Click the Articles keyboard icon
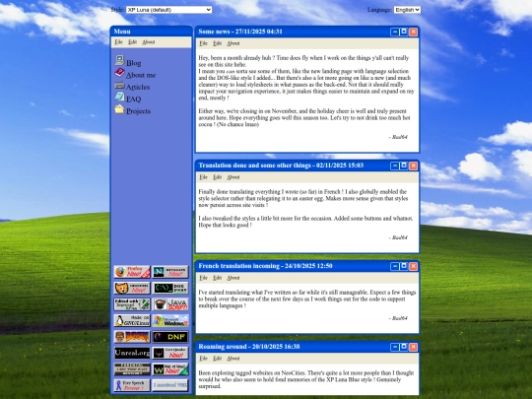The width and height of the screenshot is (532, 399). click(119, 85)
